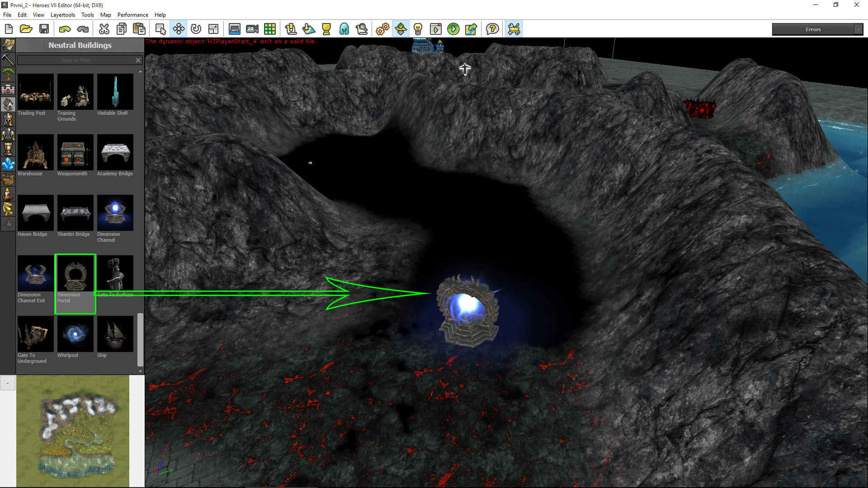
Task: Select the goblet artifacts sidebar category
Action: [x=8, y=149]
